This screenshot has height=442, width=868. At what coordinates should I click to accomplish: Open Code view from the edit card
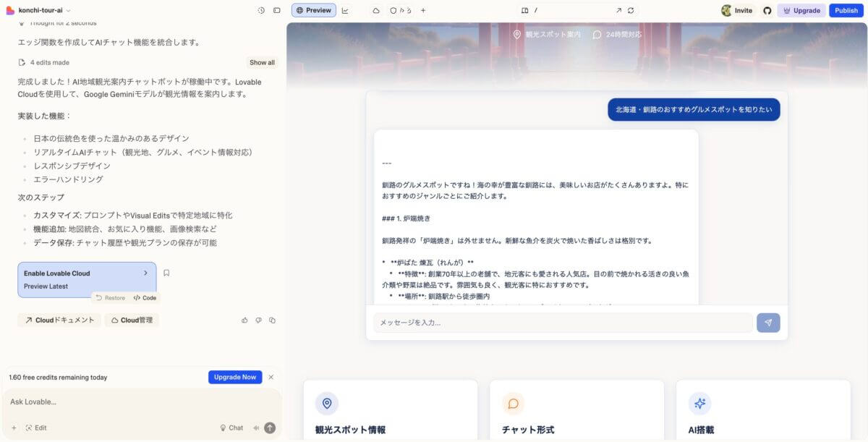pos(145,297)
